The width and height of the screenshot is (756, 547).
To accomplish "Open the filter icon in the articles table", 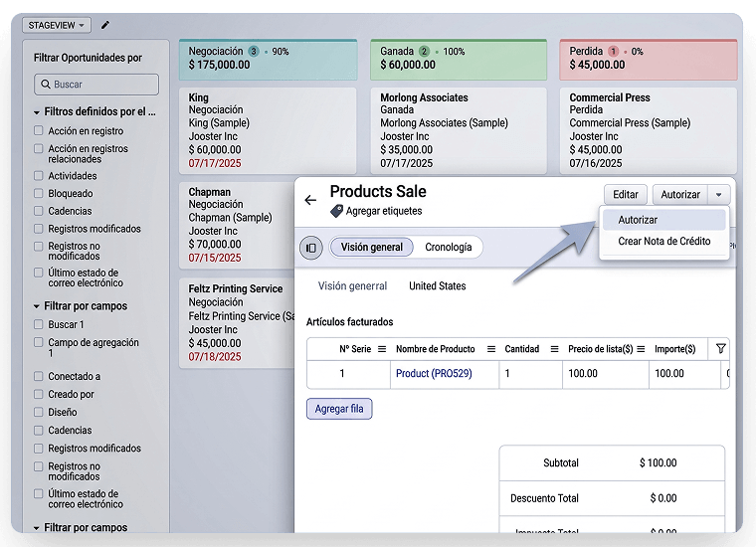I will (721, 348).
